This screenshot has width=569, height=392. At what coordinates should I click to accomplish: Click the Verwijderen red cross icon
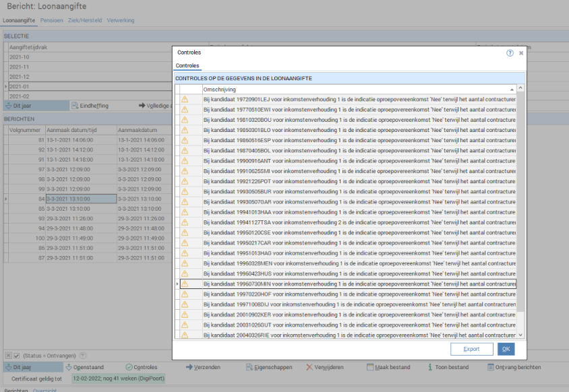pos(309,367)
